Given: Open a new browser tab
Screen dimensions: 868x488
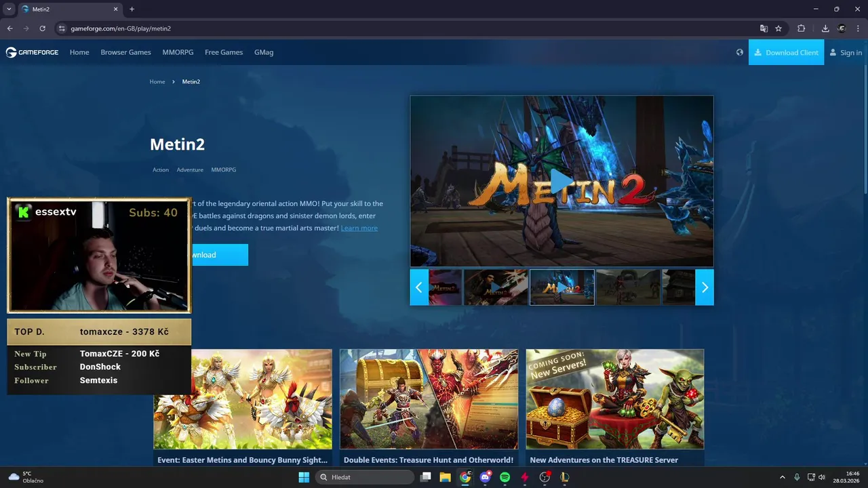Looking at the screenshot, I should tap(132, 9).
